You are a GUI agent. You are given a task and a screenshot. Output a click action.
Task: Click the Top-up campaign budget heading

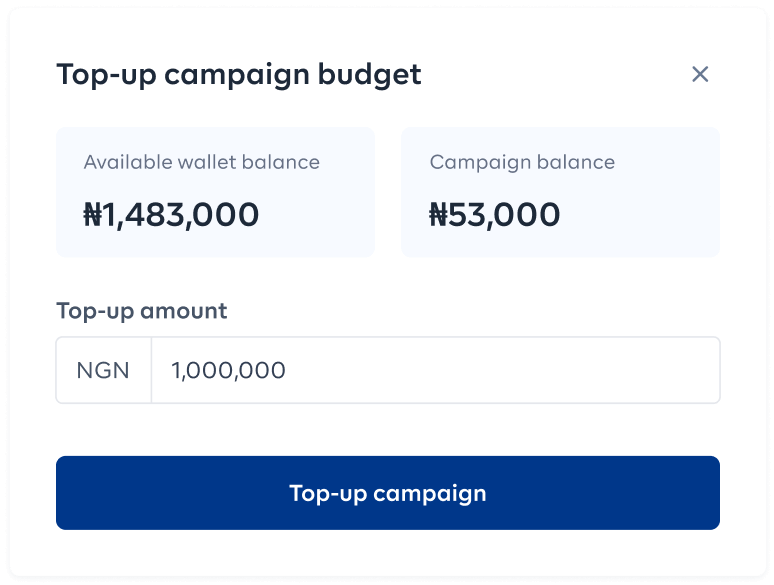(239, 75)
